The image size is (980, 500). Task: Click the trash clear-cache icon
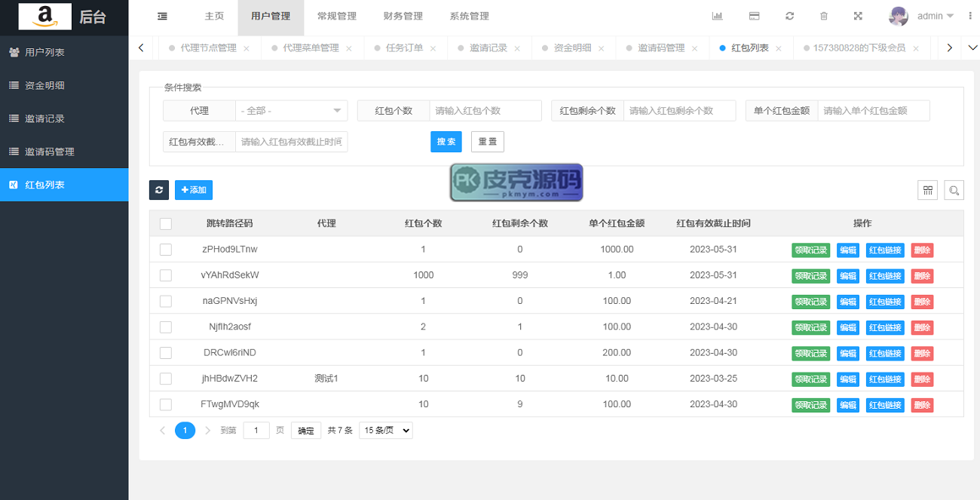pyautogui.click(x=824, y=17)
